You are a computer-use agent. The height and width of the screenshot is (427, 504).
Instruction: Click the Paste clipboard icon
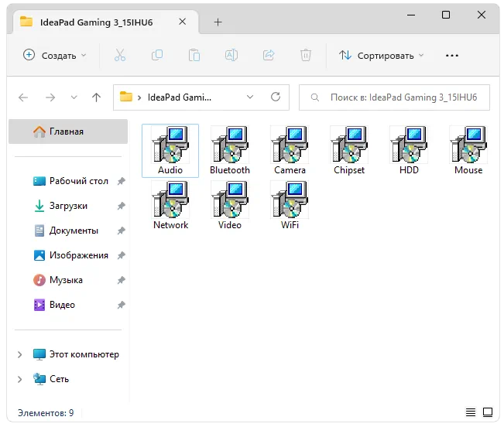(194, 55)
